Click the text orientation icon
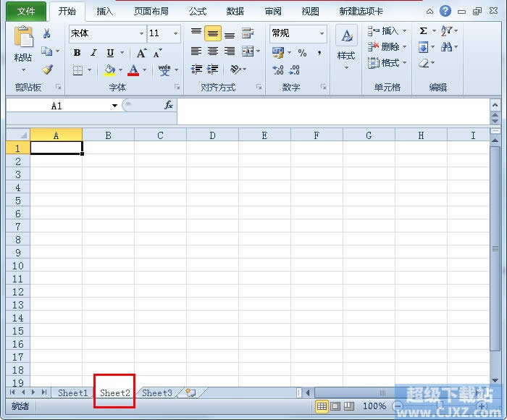Viewport: 507px width, 420px height. pos(235,70)
